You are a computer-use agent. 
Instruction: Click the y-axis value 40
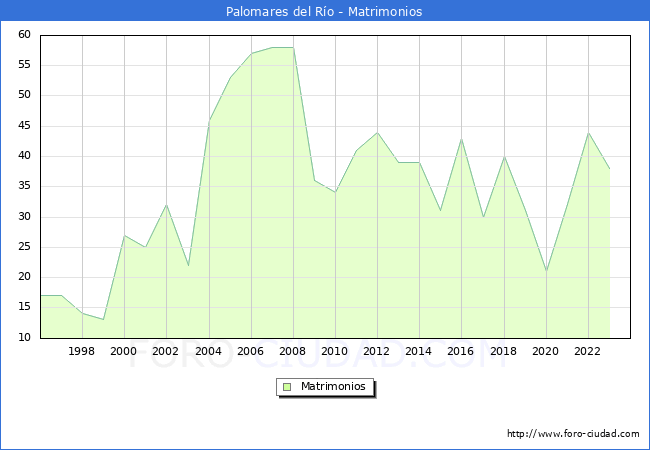point(24,156)
